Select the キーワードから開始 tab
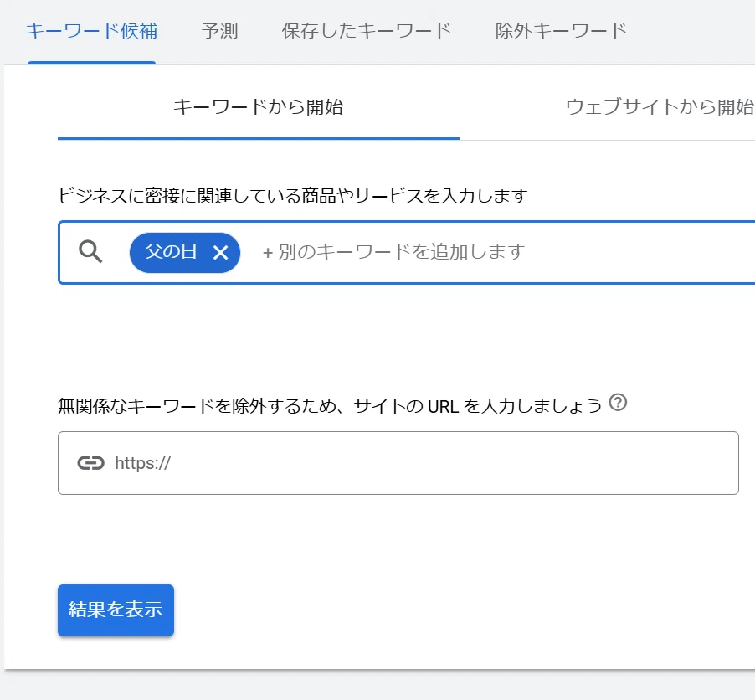The image size is (755, 700). (259, 107)
